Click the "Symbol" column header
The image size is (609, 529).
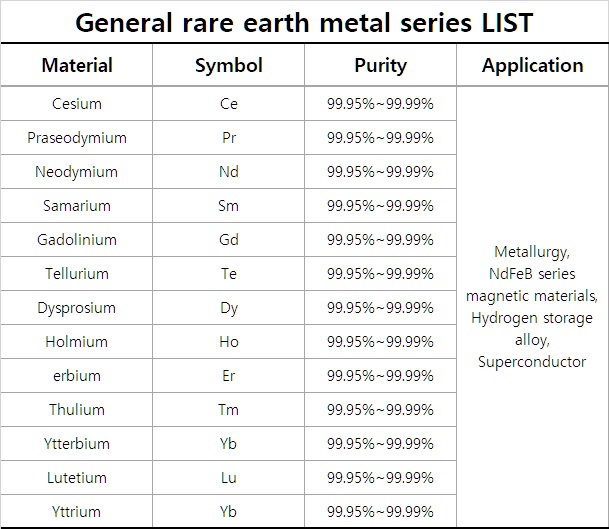pyautogui.click(x=229, y=66)
